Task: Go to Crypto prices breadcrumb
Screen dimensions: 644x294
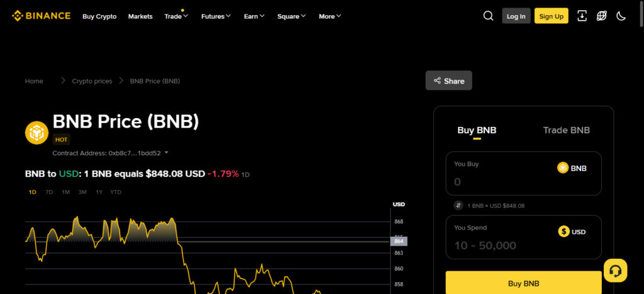Action: click(x=92, y=81)
